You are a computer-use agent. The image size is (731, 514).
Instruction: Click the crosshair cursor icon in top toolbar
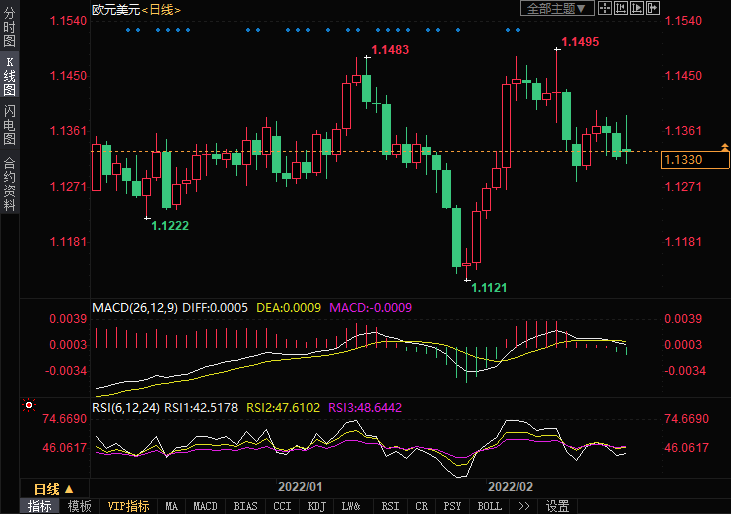pyautogui.click(x=606, y=8)
